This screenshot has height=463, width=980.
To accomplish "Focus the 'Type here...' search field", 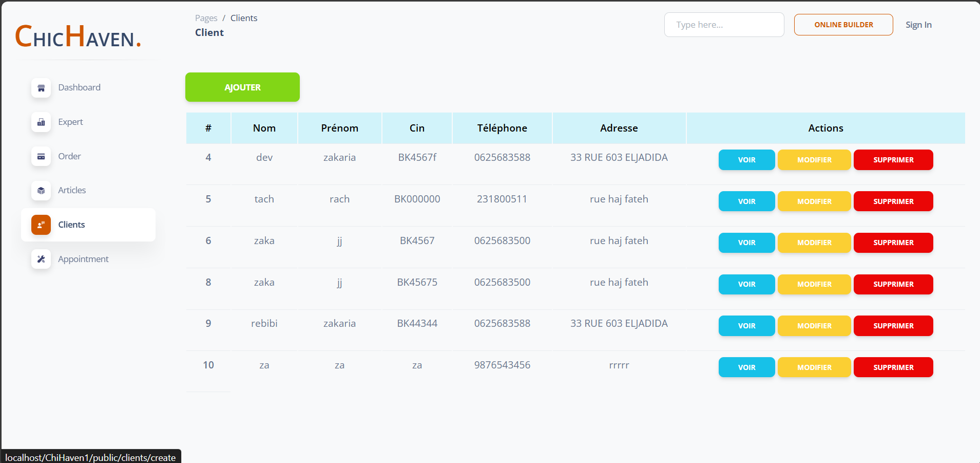I will pos(724,25).
